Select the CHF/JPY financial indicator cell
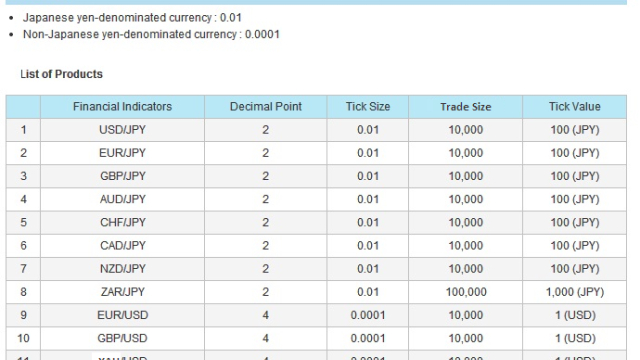This screenshot has width=640, height=360. point(122,222)
